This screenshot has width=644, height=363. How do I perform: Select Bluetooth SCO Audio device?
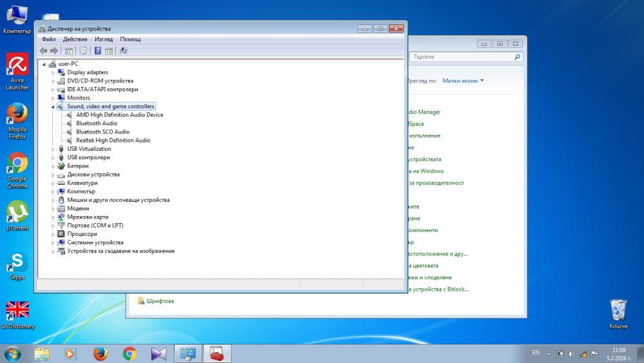(102, 132)
